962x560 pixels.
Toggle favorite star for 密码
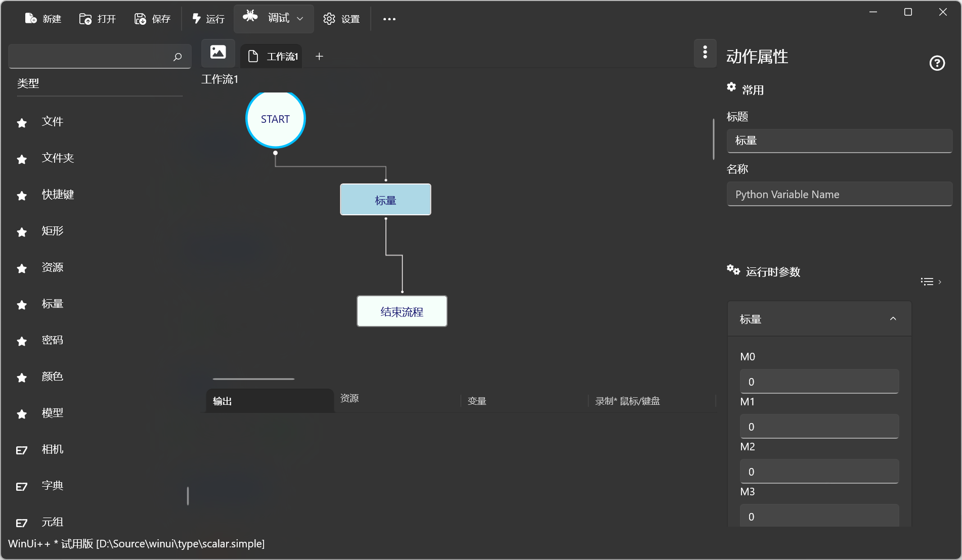coord(22,341)
